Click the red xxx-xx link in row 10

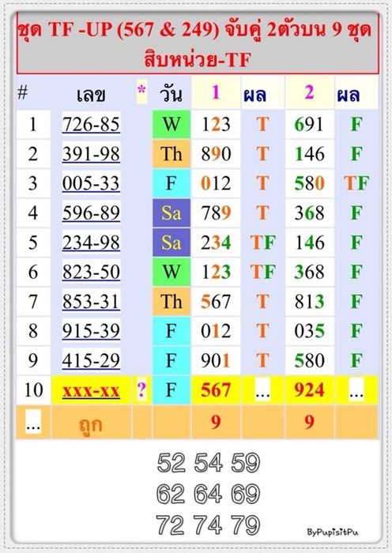92,390
